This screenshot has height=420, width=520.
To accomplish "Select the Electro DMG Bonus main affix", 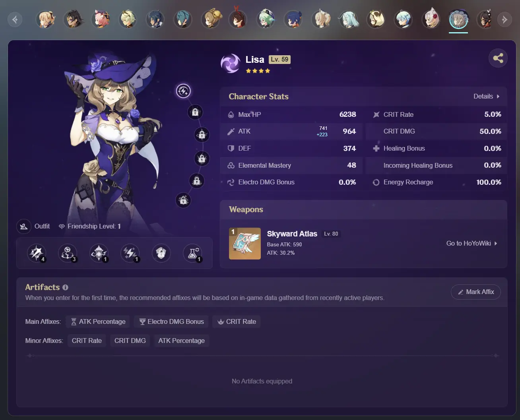I will 171,321.
